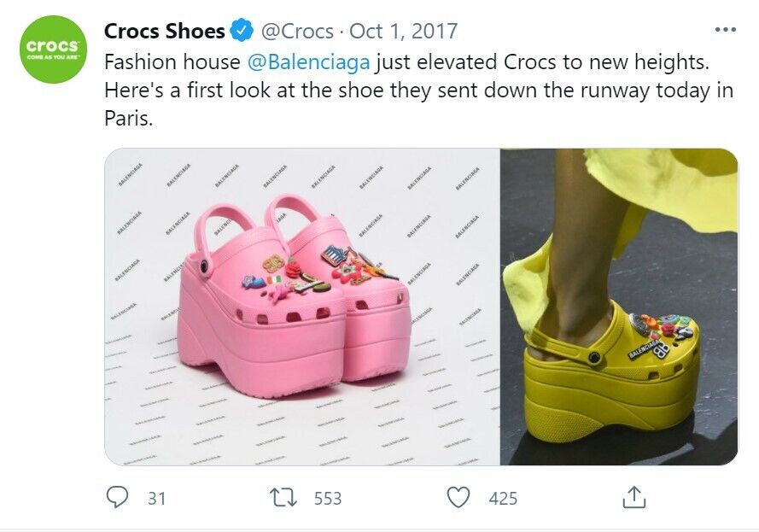The height and width of the screenshot is (532, 759).
Task: Click the retweet arrows icon
Action: pos(283,498)
